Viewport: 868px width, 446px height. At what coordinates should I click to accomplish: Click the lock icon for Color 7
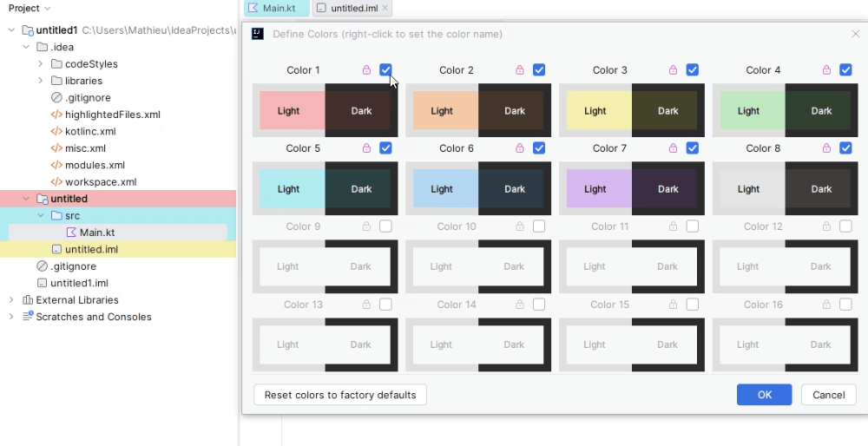(674, 148)
